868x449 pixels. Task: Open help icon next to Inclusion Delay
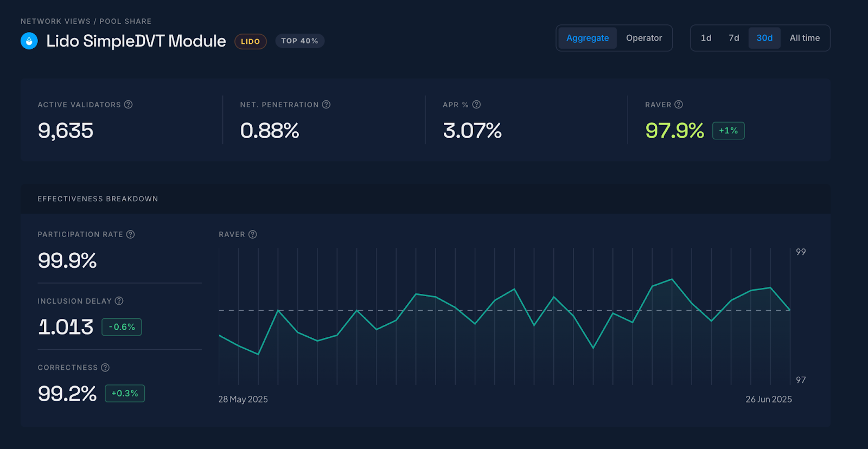tap(119, 301)
